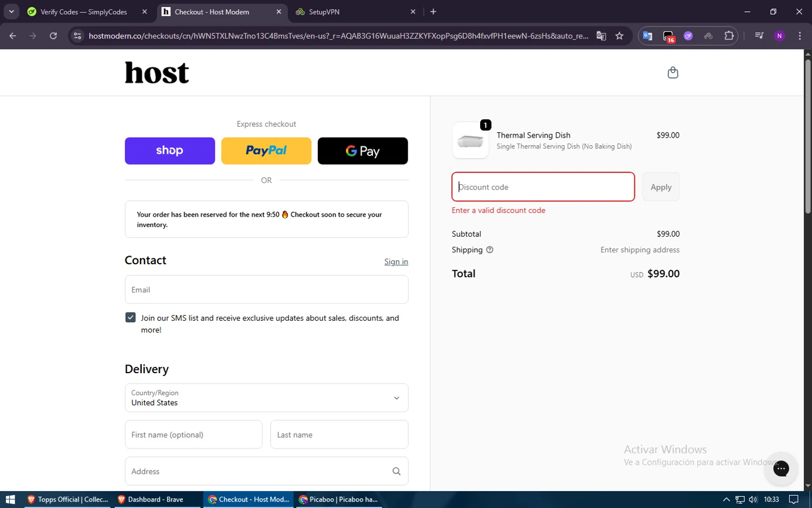Click the SetupVPN extension icon
This screenshot has width=812, height=508.
(708, 36)
